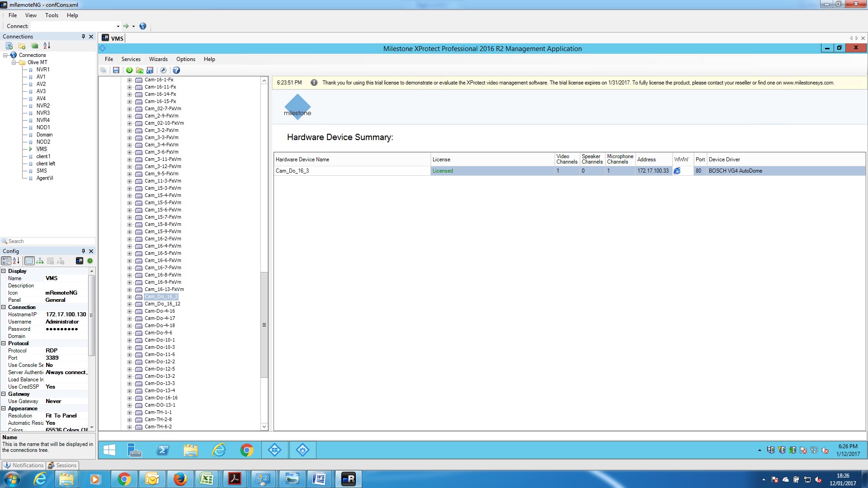Screen dimensions: 868x488
Task: Toggle Categorized view in Config panel
Action: pos(6,261)
